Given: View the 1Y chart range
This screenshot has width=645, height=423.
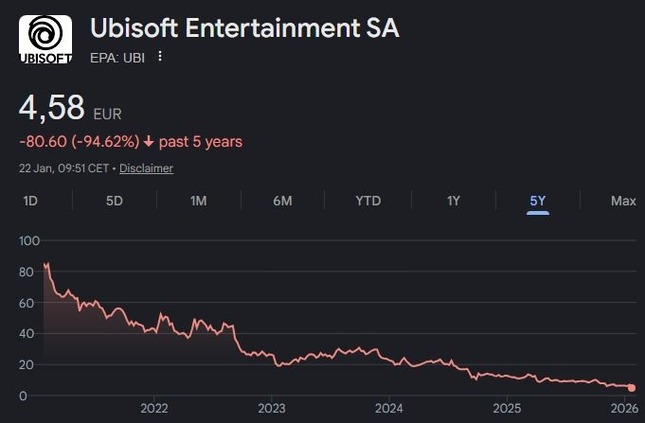Looking at the screenshot, I should click(x=453, y=201).
